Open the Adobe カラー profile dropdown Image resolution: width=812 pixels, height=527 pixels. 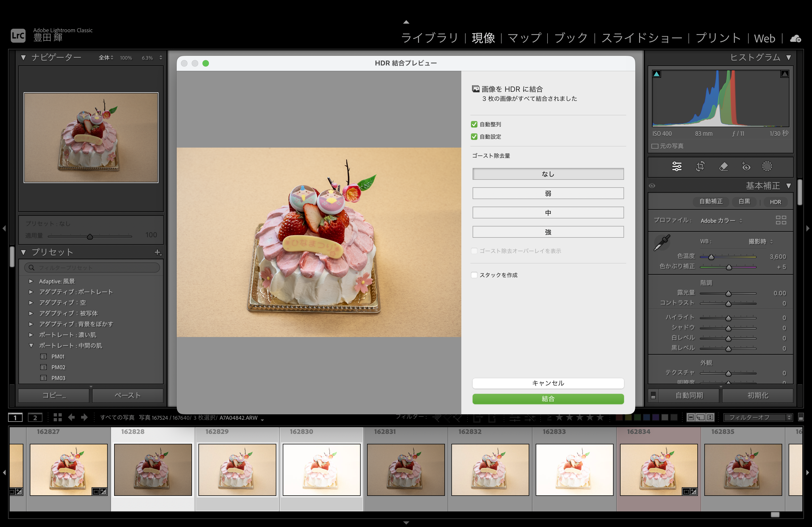(721, 221)
